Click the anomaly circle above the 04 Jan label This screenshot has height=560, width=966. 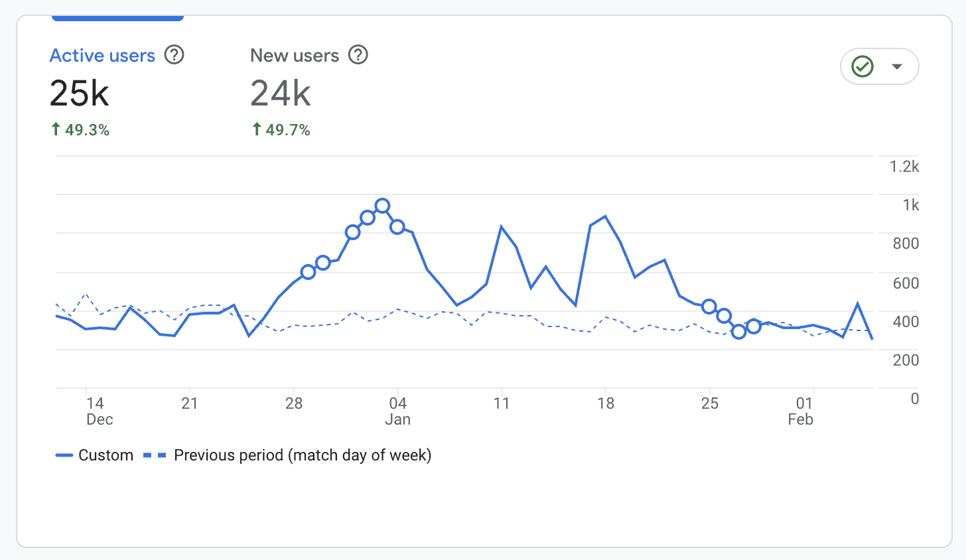397,227
